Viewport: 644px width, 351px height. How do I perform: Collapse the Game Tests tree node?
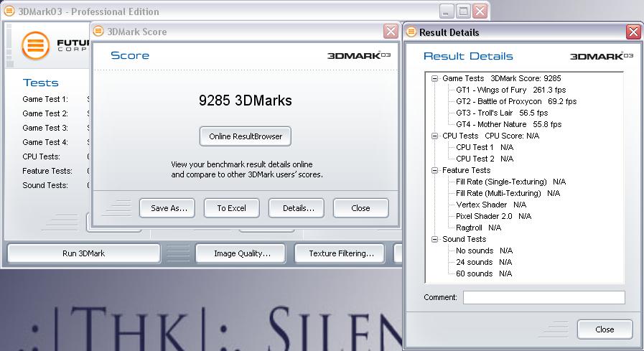(434, 78)
